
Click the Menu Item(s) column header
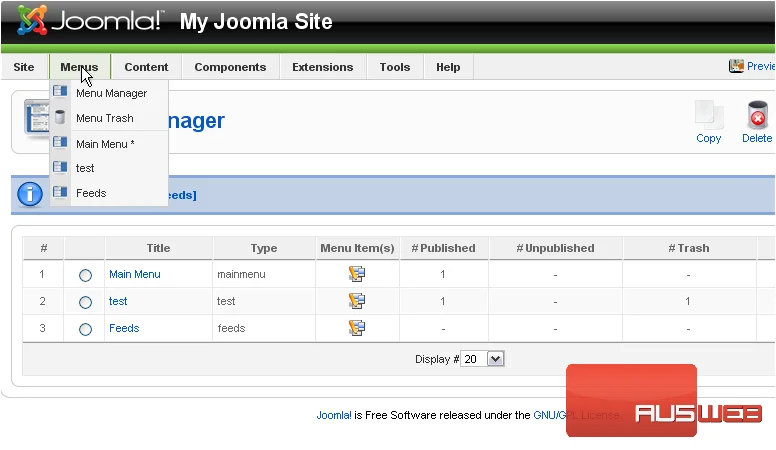357,248
